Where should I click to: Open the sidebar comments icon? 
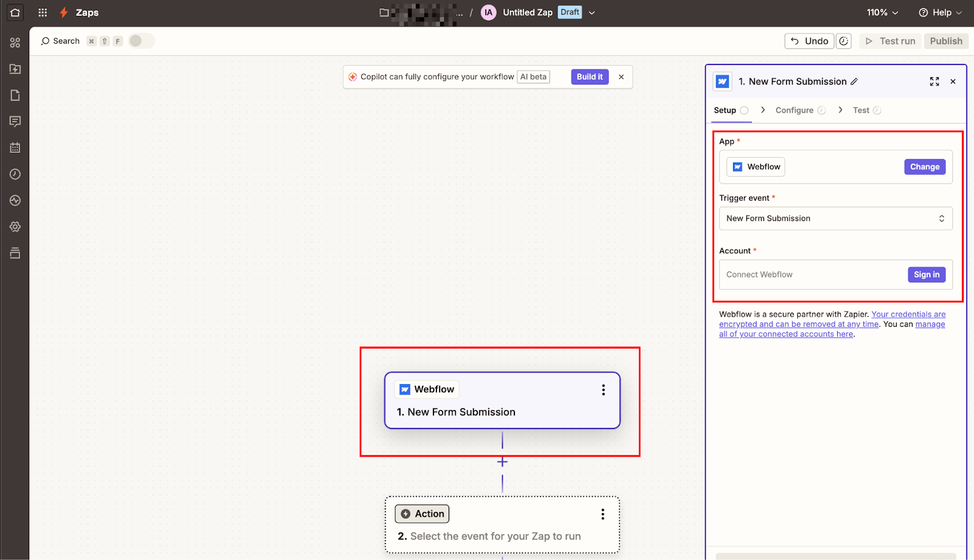[x=15, y=121]
